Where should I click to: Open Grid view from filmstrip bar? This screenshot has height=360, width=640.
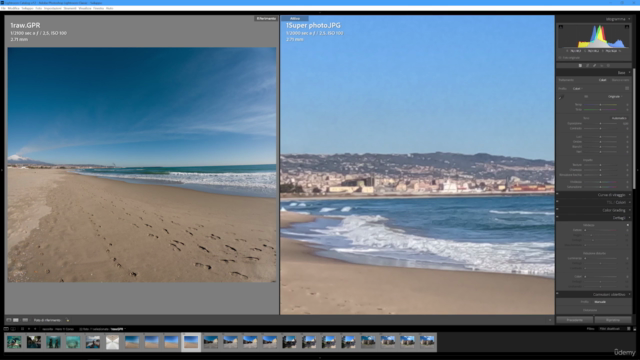tap(22, 329)
